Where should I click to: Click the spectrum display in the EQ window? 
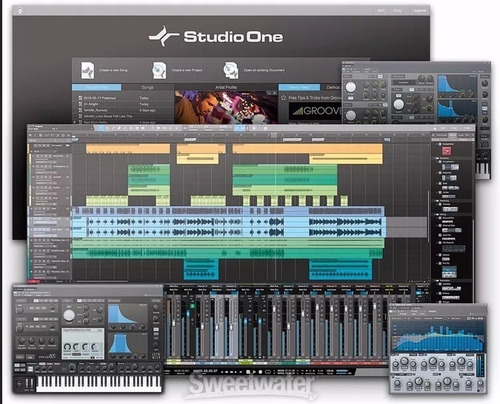(x=438, y=336)
